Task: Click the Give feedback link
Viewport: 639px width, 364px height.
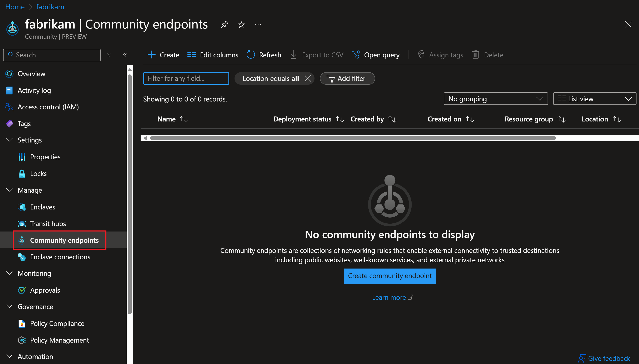Action: coord(604,358)
